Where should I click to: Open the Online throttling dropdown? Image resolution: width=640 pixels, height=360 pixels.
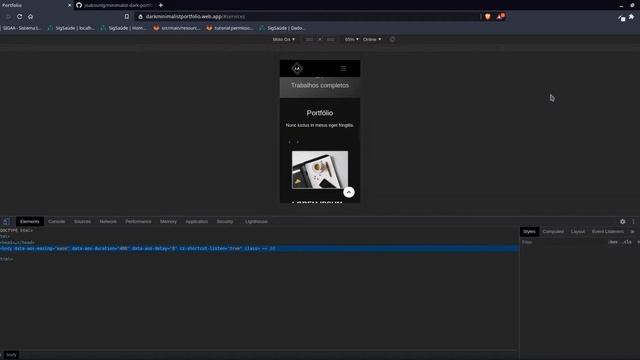tap(372, 40)
